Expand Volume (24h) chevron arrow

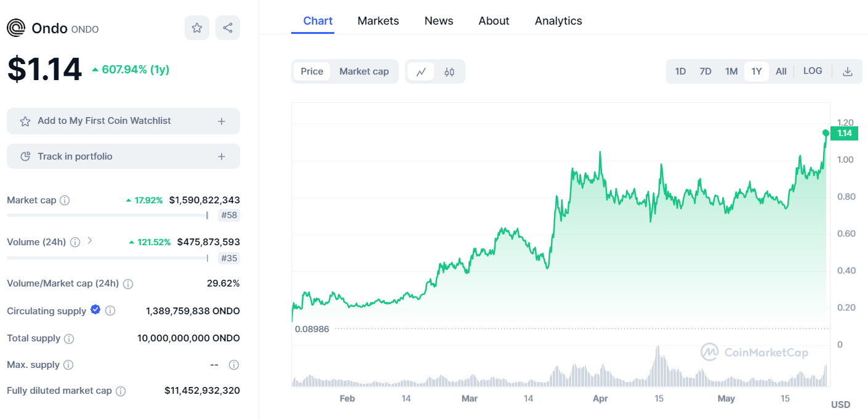90,241
